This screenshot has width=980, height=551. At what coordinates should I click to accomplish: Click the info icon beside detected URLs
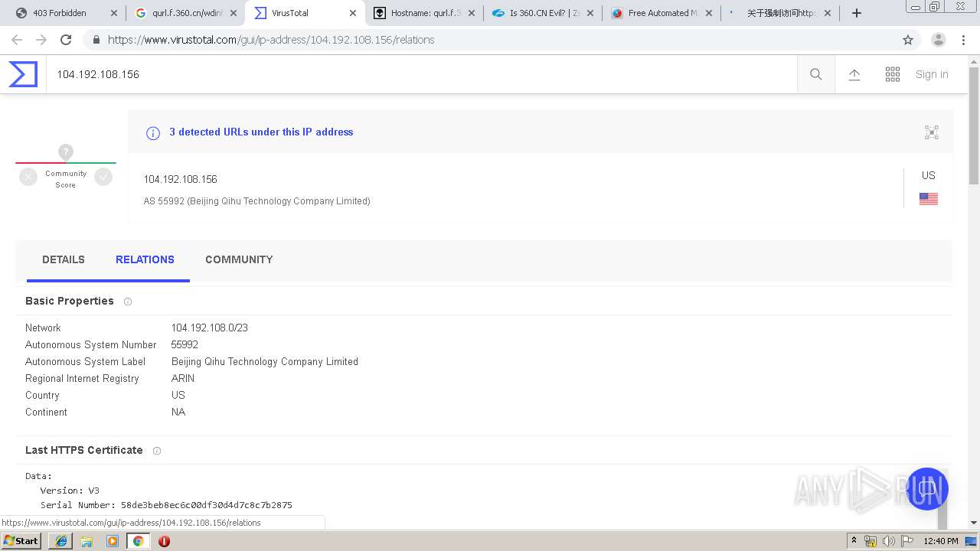(153, 133)
